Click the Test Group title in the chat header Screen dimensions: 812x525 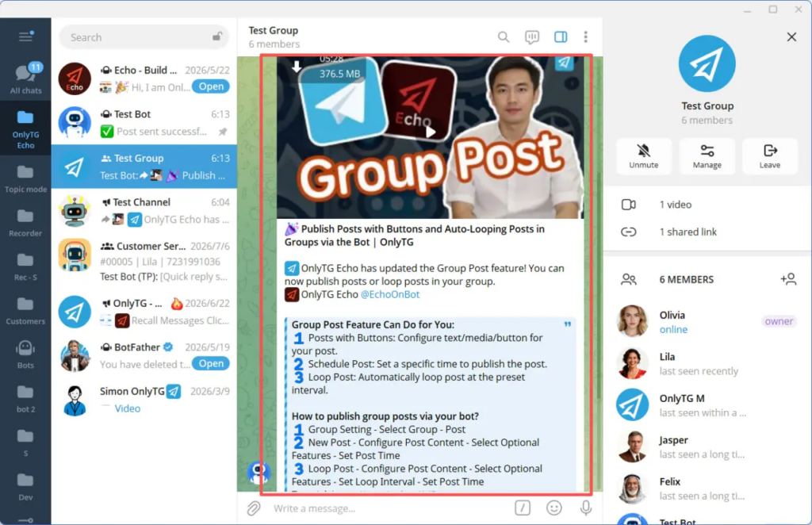pyautogui.click(x=273, y=31)
